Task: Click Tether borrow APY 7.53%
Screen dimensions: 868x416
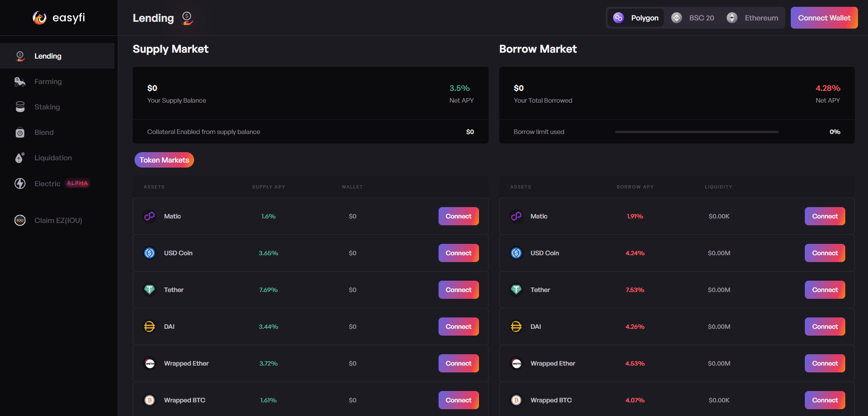Action: pyautogui.click(x=635, y=290)
